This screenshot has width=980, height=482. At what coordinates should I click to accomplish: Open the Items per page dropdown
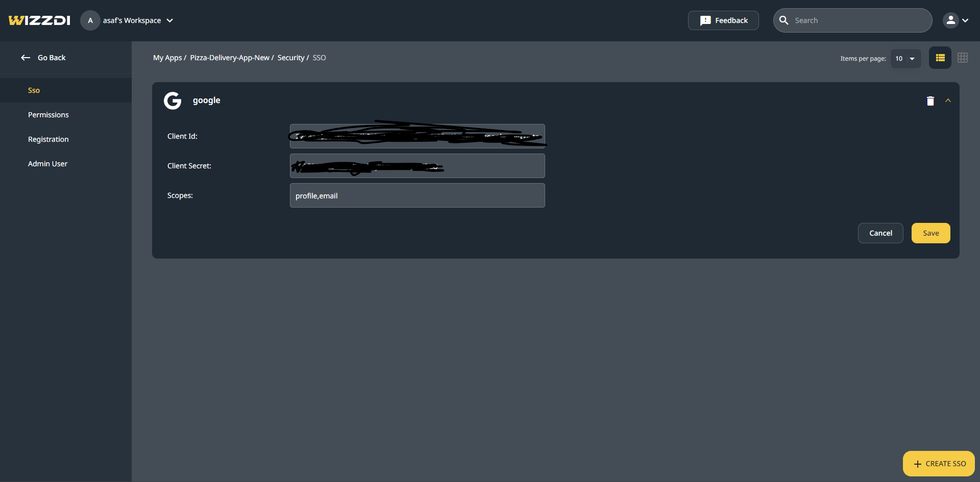pyautogui.click(x=905, y=59)
